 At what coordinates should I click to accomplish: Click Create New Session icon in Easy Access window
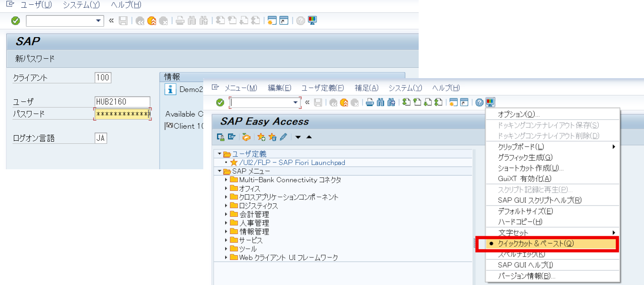tap(454, 102)
